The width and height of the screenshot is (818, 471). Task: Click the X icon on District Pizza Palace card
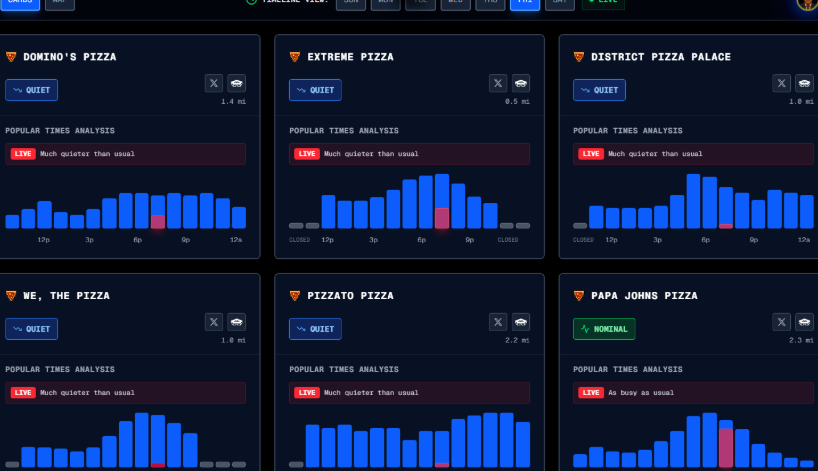781,83
